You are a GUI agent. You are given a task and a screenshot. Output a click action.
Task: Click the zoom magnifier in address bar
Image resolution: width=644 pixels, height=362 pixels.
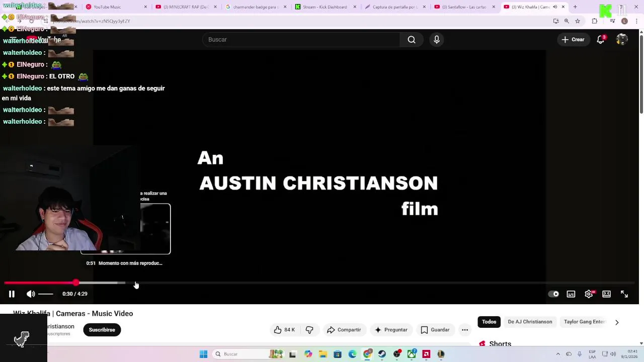pos(567,21)
